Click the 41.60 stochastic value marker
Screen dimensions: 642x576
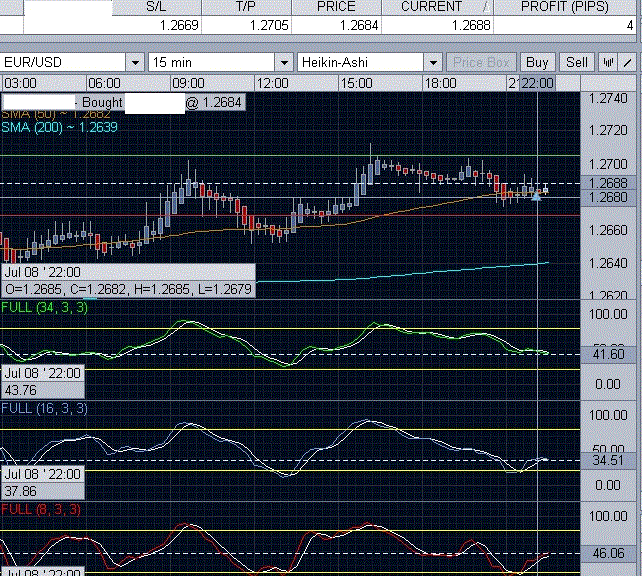pyautogui.click(x=608, y=354)
